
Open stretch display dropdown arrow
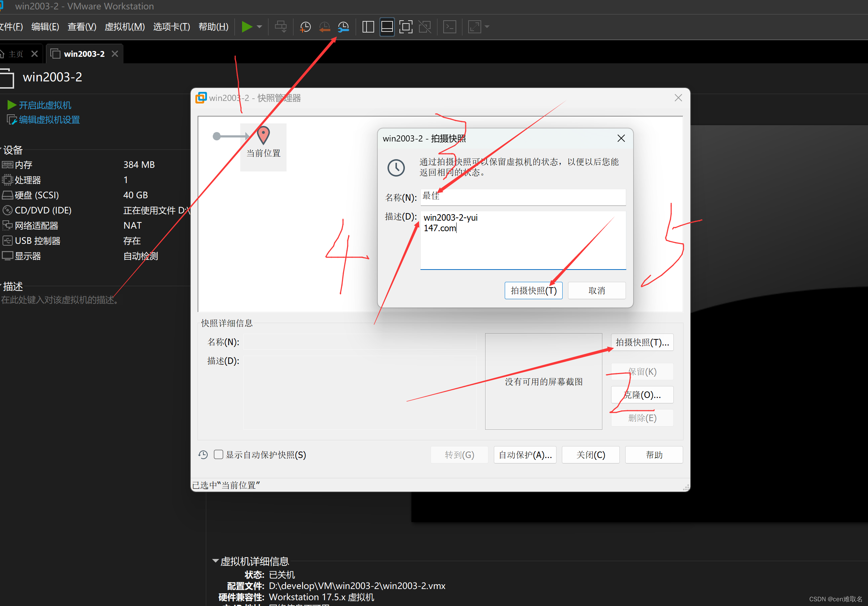(x=487, y=27)
